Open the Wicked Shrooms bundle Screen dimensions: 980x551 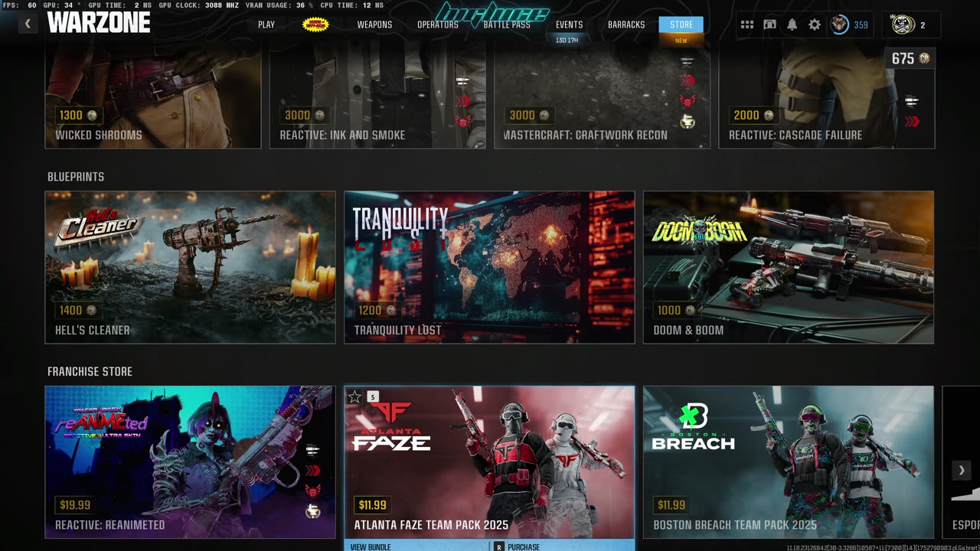click(153, 96)
